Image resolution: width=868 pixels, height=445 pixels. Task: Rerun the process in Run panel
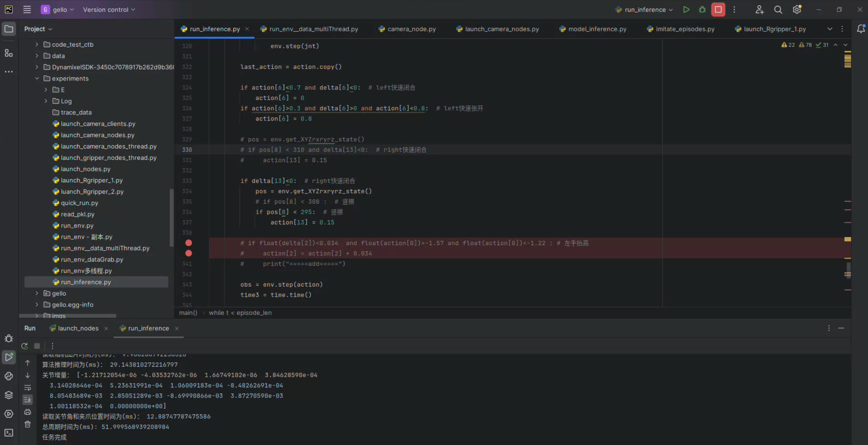[25, 346]
